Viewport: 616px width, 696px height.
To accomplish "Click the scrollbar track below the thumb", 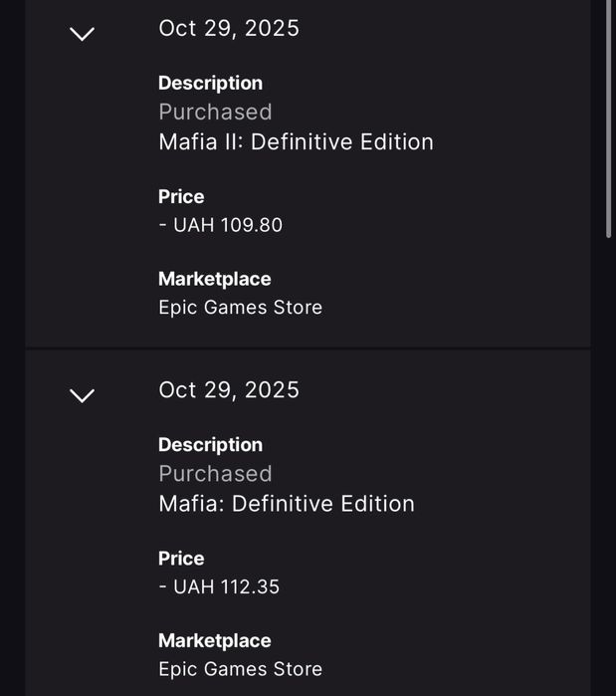I will coord(609,448).
